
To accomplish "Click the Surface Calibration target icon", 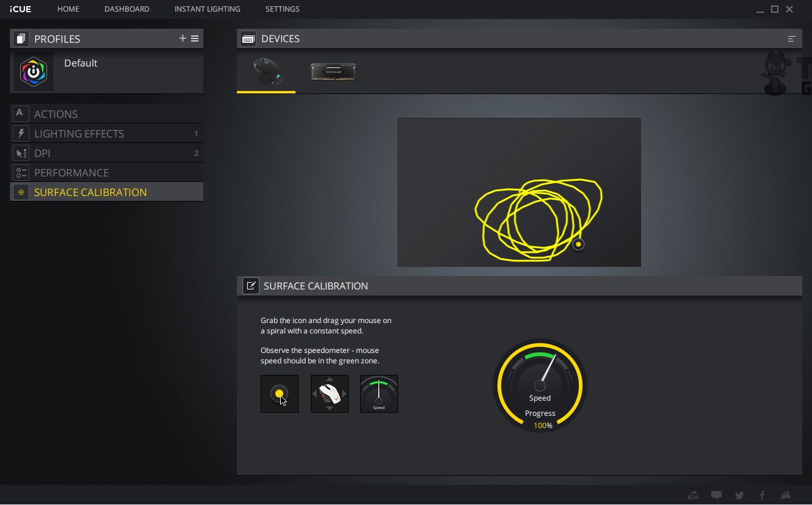I will pos(21,192).
